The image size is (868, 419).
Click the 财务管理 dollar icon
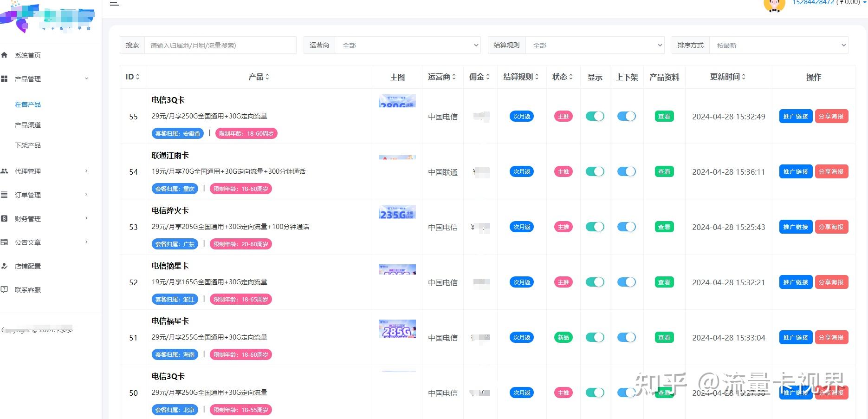(x=4, y=218)
